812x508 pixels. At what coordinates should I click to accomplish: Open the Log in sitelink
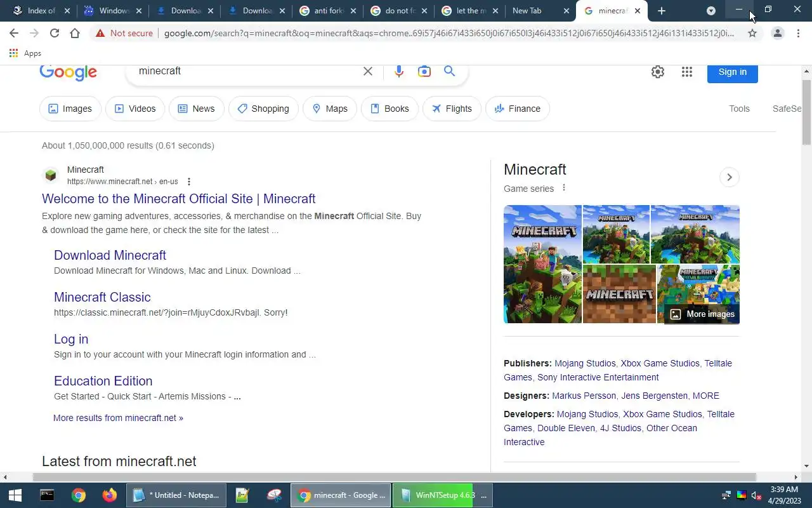pyautogui.click(x=71, y=339)
